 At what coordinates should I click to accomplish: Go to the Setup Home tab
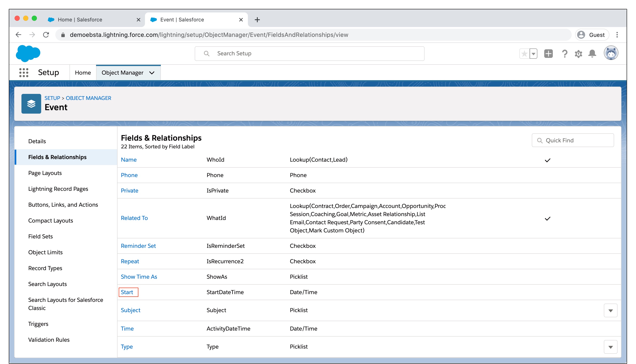(x=83, y=73)
